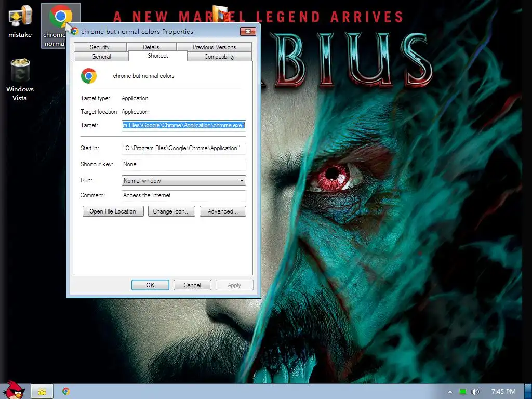Open the Chrome icon in the taskbar
The image size is (532, 399).
click(x=66, y=392)
